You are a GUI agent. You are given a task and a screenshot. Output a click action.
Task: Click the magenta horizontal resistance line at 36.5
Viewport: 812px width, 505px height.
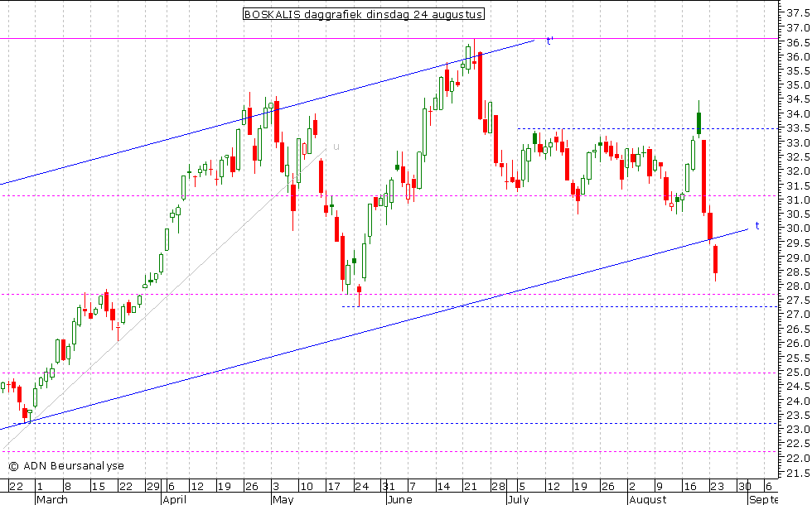click(389, 38)
